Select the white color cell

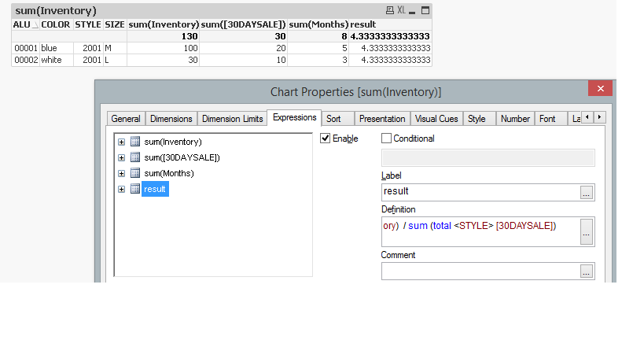[x=57, y=60]
